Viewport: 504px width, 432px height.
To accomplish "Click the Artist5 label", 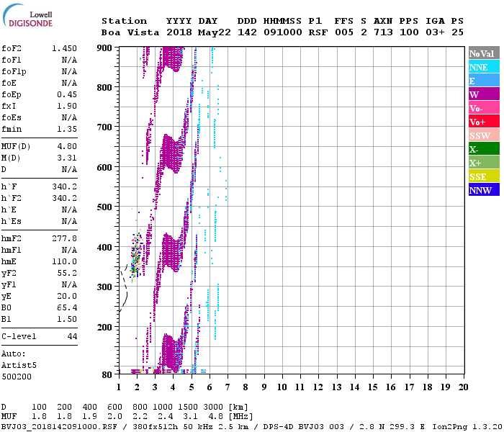I will (x=19, y=366).
